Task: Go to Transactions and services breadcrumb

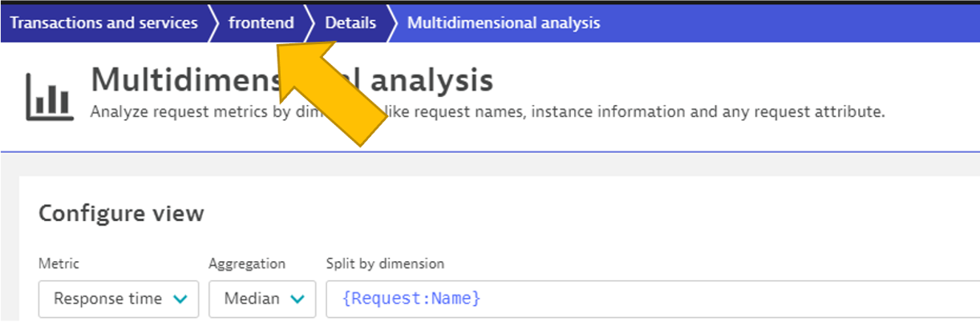Action: coord(103,22)
